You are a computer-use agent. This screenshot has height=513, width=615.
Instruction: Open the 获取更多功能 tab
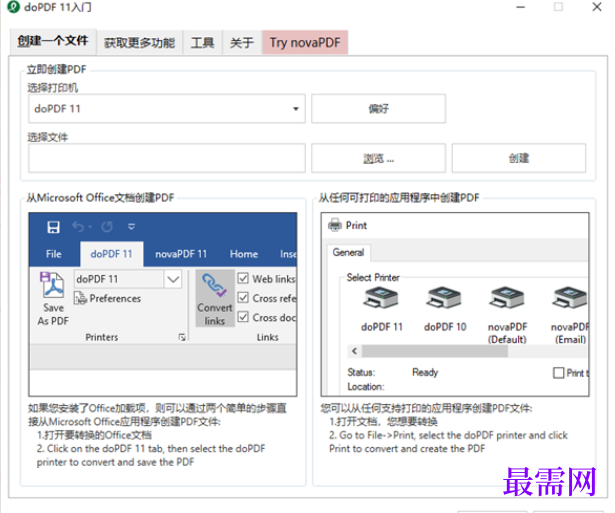139,42
